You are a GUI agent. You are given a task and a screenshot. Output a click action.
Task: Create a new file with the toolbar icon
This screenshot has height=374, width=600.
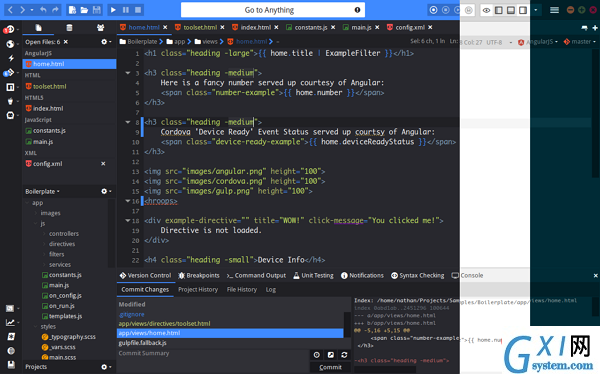pyautogui.click(x=72, y=10)
